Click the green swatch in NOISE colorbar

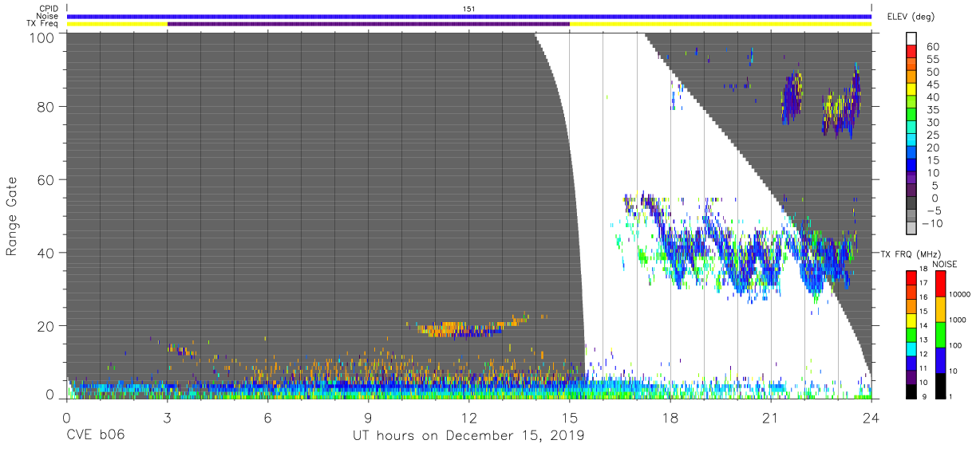coord(940,335)
